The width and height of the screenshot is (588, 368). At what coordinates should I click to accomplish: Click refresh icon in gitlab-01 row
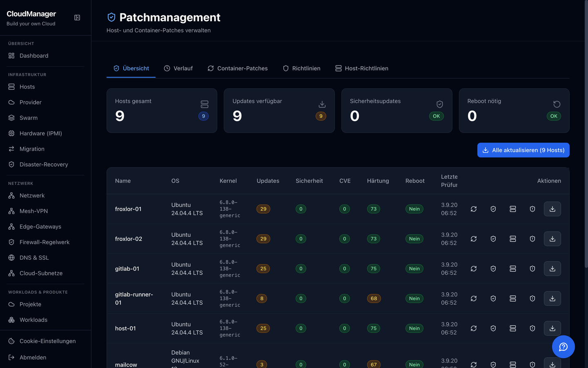pos(474,269)
